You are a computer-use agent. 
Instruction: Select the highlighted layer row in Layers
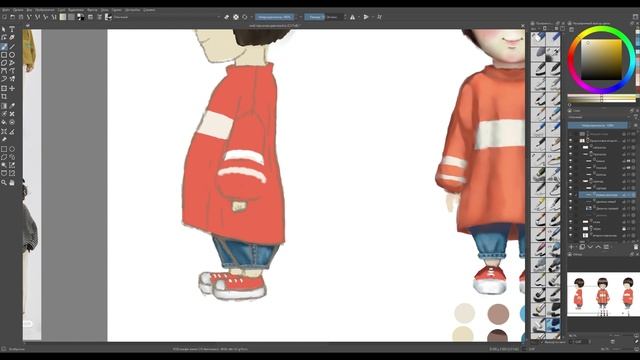click(607, 195)
